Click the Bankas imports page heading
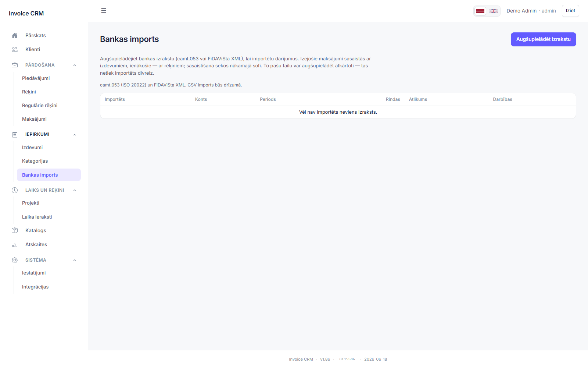 pos(129,39)
